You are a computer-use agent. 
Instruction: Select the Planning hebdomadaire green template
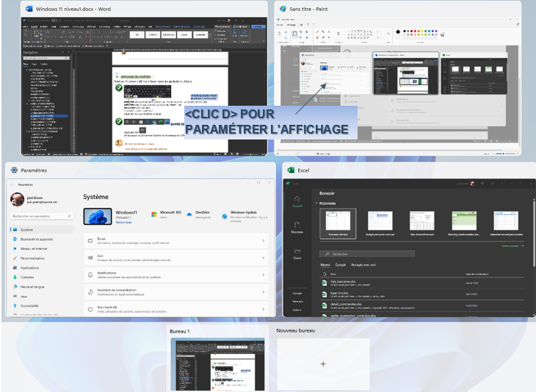click(464, 223)
